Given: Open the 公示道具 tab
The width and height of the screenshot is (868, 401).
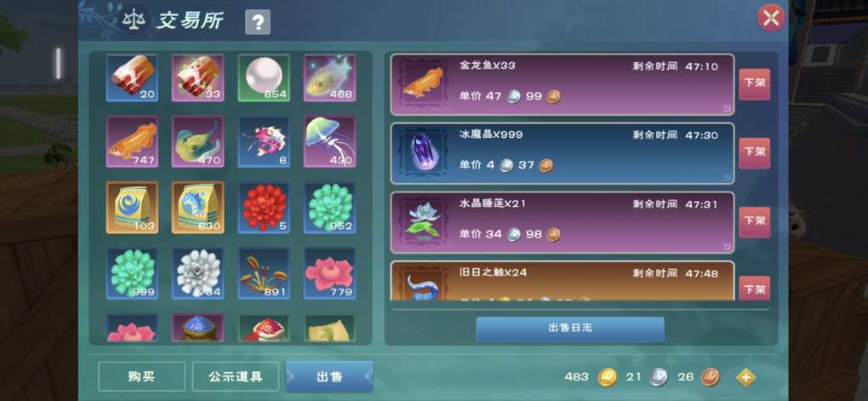Looking at the screenshot, I should 235,376.
